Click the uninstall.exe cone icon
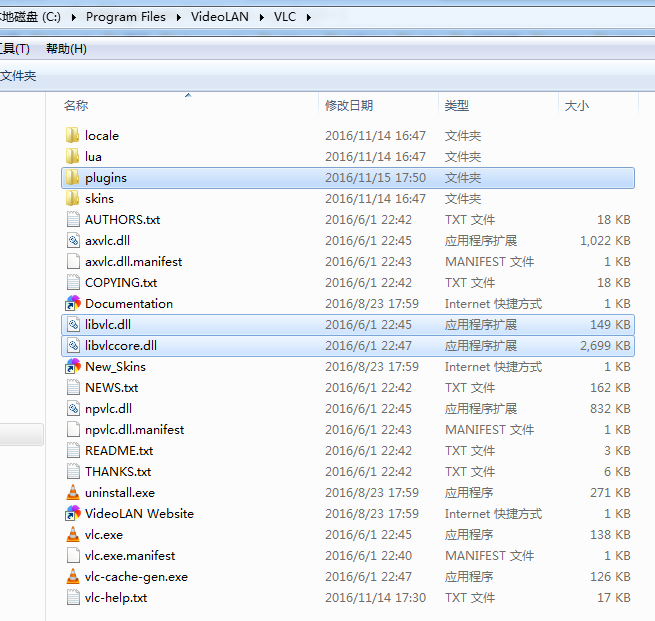 click(x=73, y=492)
